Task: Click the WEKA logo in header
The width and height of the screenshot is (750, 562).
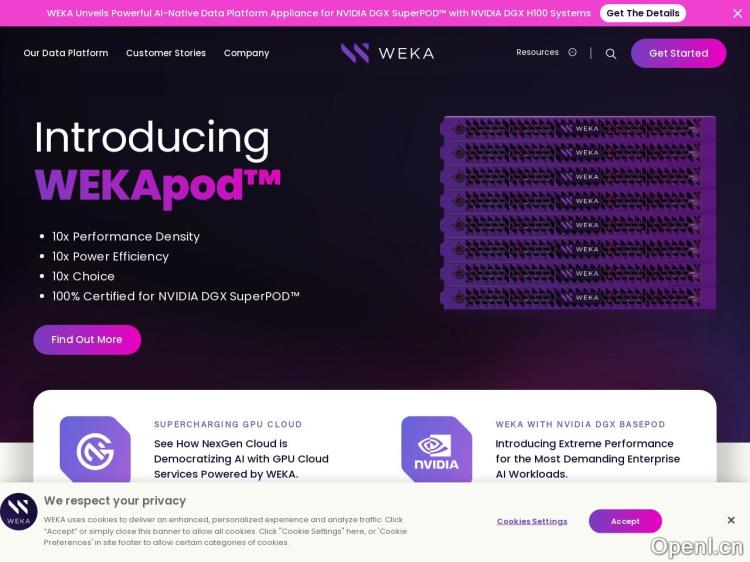Action: click(x=387, y=53)
